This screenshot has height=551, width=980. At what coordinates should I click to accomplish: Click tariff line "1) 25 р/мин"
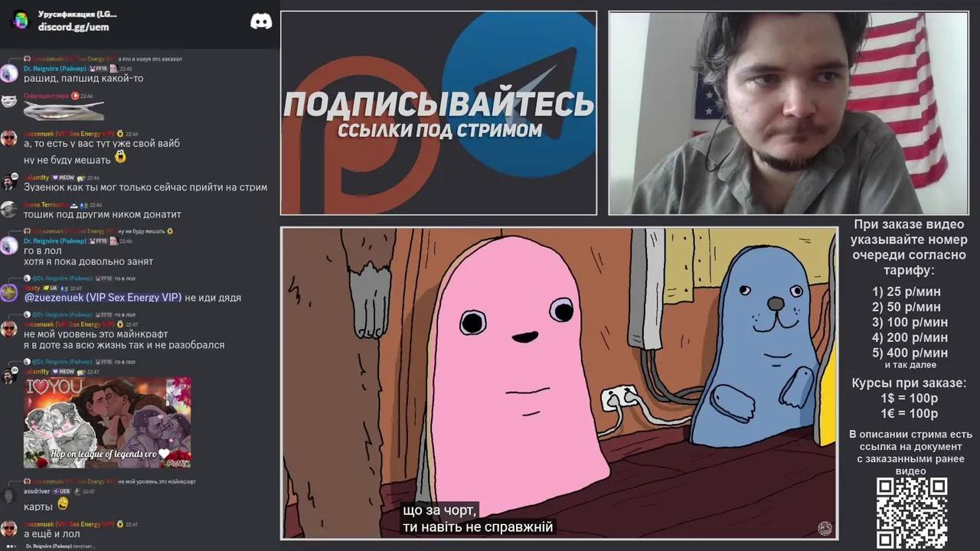pos(906,292)
